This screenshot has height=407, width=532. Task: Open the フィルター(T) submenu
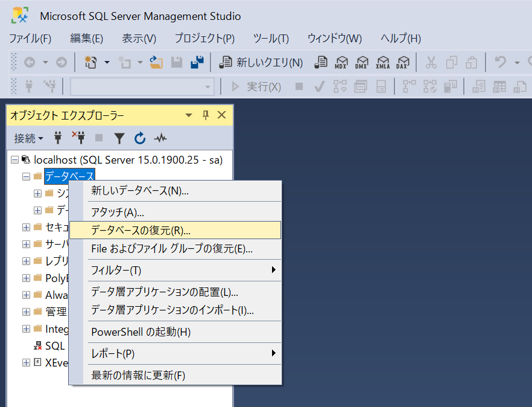pos(175,271)
